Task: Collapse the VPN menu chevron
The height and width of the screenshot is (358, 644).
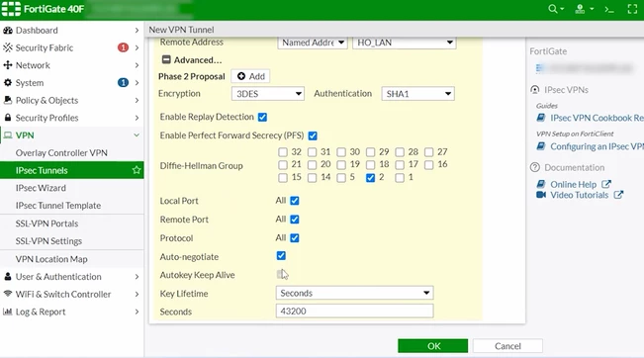Action: [x=137, y=135]
